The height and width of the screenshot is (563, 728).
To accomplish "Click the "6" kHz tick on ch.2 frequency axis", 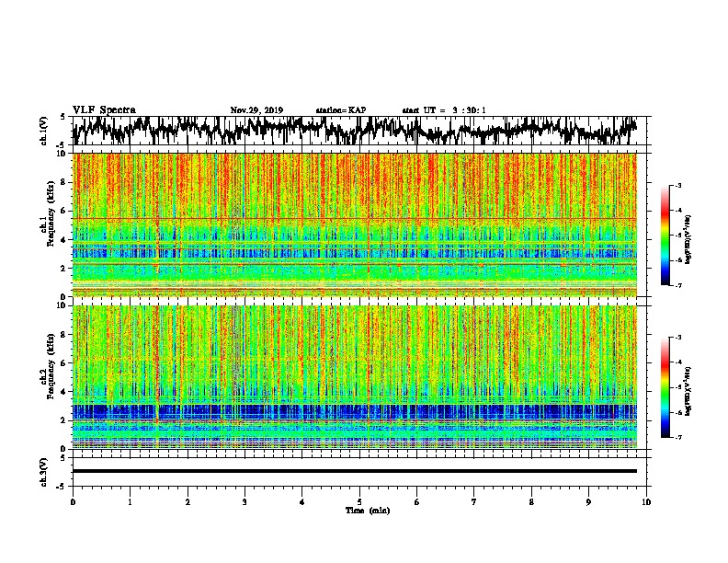I will 63,363.
